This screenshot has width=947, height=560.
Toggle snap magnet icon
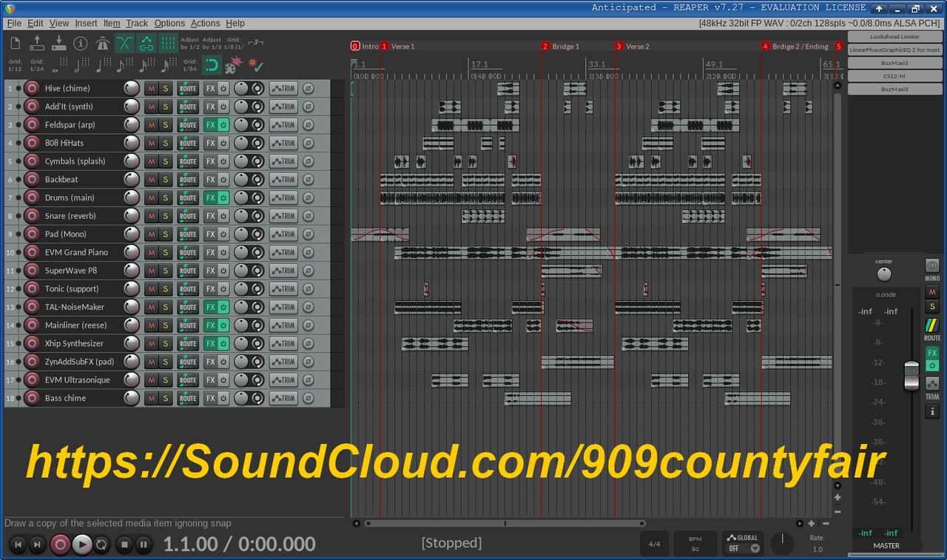point(212,66)
